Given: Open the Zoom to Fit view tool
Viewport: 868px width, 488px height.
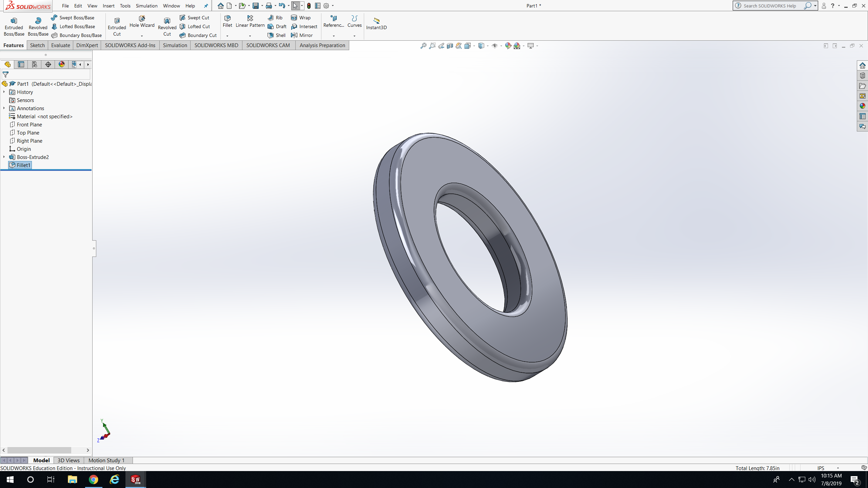Looking at the screenshot, I should pos(423,46).
